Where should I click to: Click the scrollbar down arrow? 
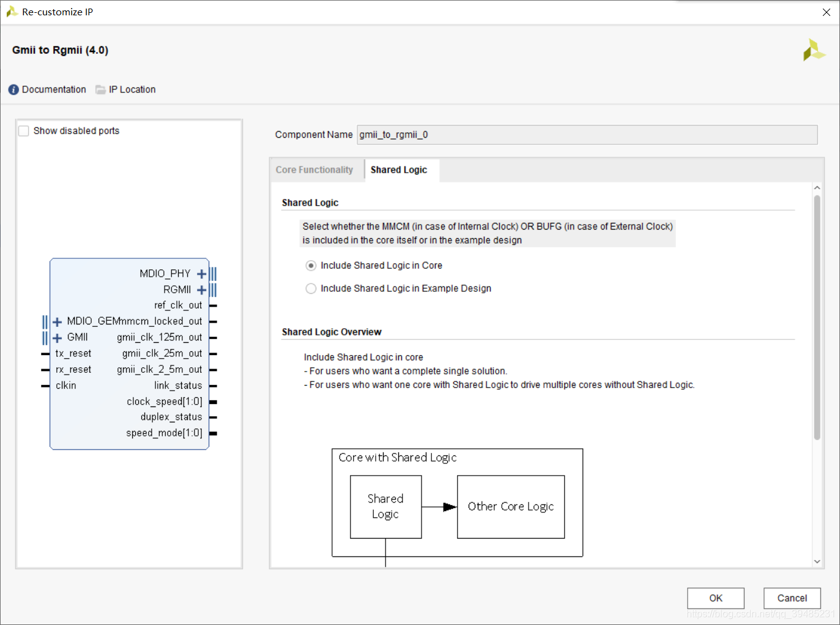pyautogui.click(x=817, y=561)
